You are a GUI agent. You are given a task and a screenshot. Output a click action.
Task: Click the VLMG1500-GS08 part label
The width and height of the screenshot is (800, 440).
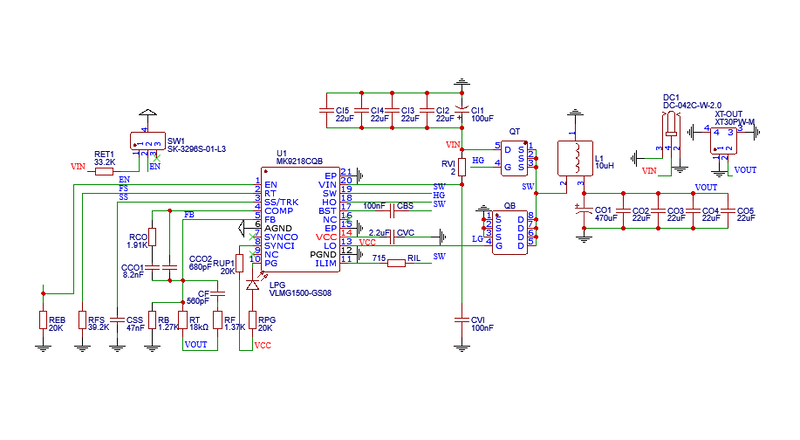[300, 293]
